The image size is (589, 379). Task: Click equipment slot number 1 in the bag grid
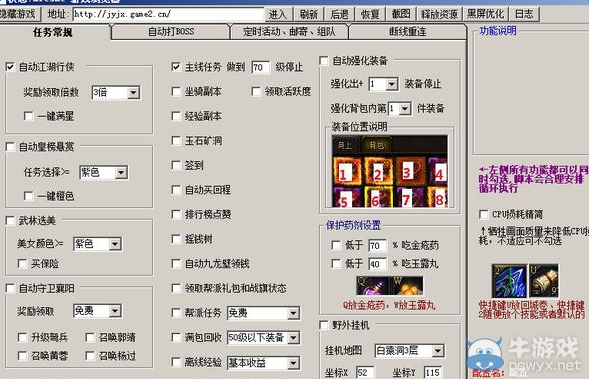[x=347, y=171]
